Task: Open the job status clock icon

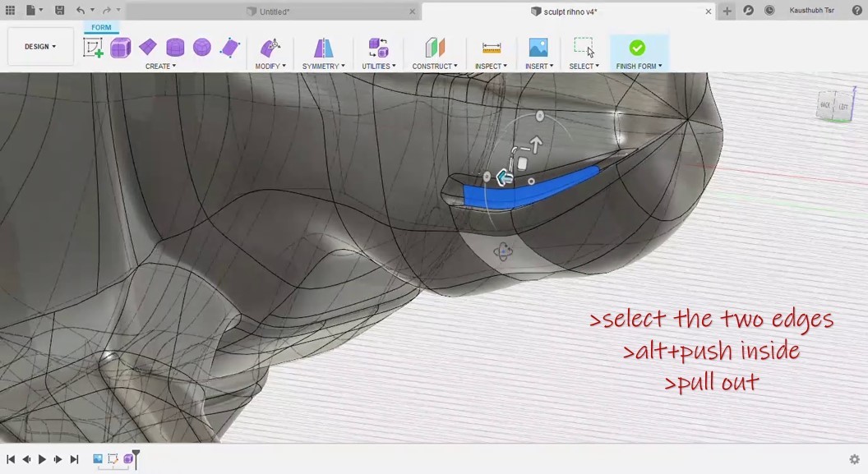Action: [x=769, y=11]
